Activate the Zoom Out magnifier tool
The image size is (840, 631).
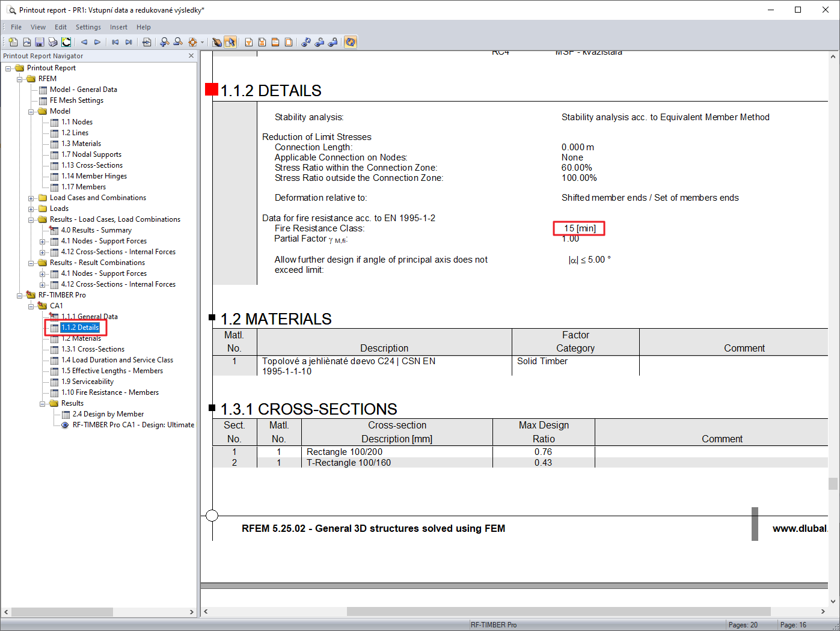178,41
